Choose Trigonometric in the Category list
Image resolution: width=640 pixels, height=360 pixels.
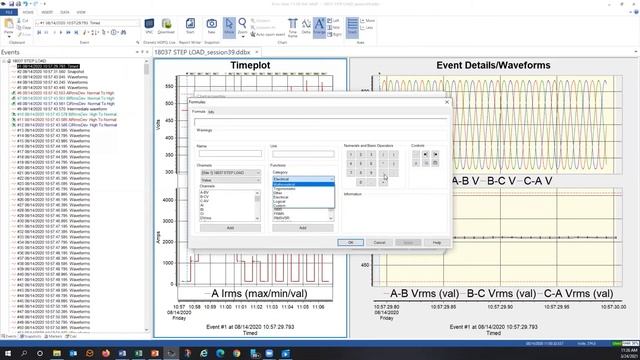(x=303, y=189)
